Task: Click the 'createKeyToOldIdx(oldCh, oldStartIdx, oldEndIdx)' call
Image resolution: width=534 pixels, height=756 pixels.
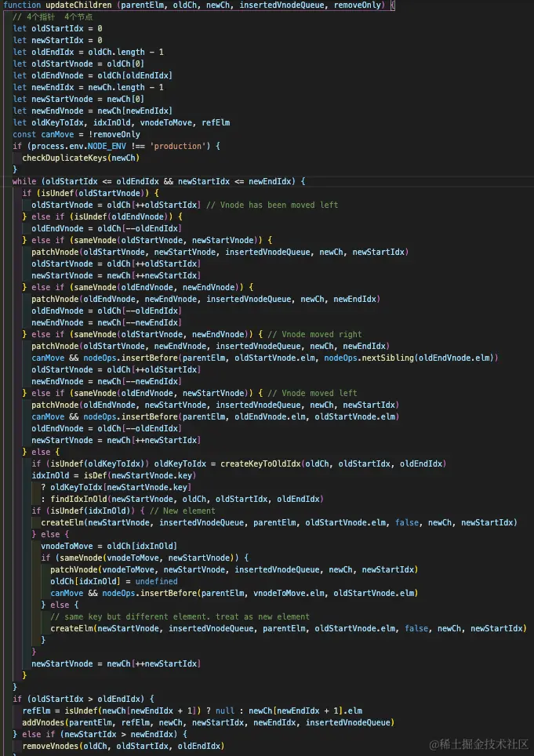Action: (x=333, y=463)
